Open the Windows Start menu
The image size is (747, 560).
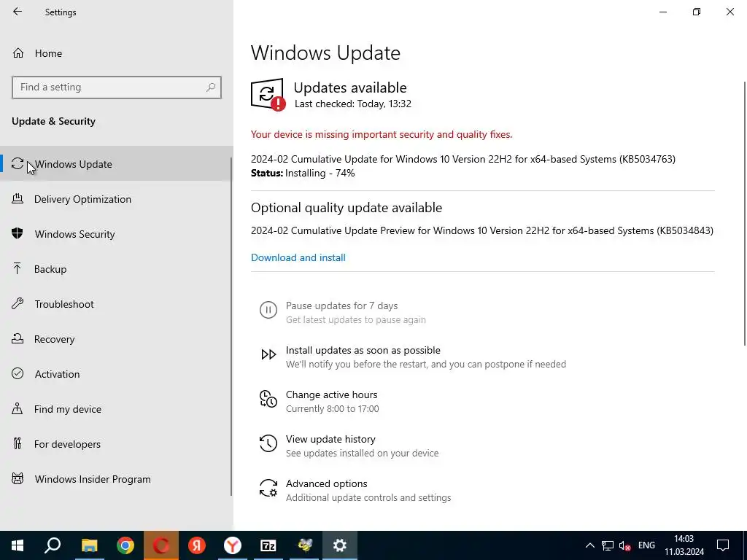(x=18, y=545)
